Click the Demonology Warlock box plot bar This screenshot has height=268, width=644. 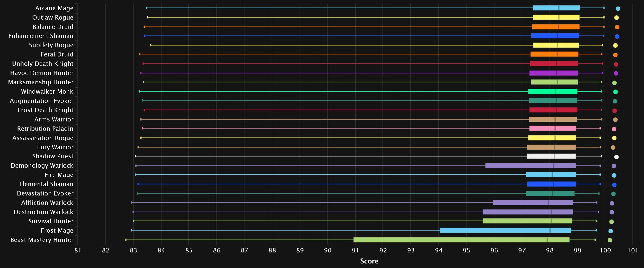click(531, 166)
